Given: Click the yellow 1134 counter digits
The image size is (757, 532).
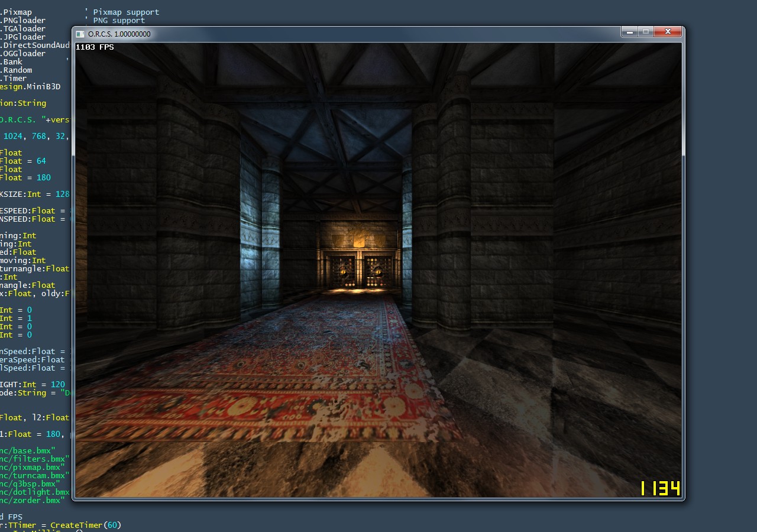Looking at the screenshot, I should (x=659, y=488).
